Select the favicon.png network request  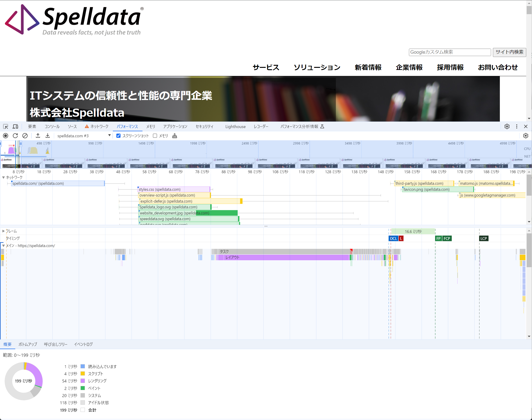click(438, 189)
